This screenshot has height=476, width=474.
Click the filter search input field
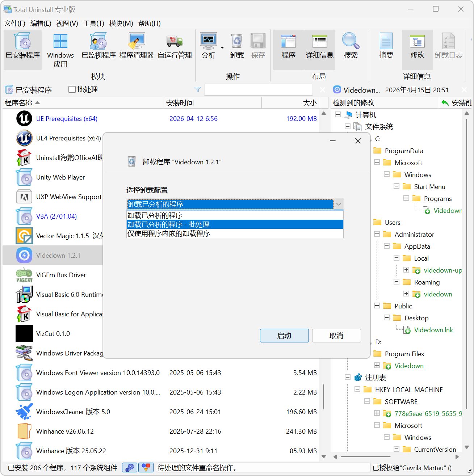[x=259, y=89]
